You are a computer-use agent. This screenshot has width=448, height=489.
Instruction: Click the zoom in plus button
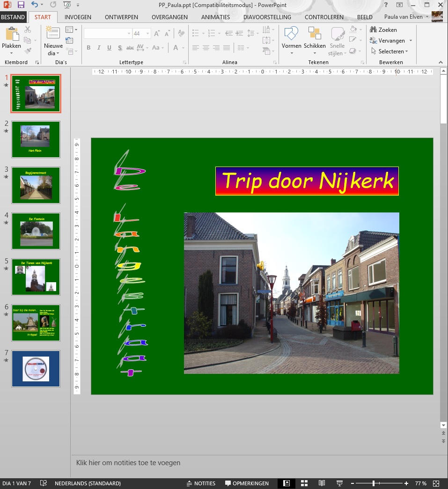[406, 483]
